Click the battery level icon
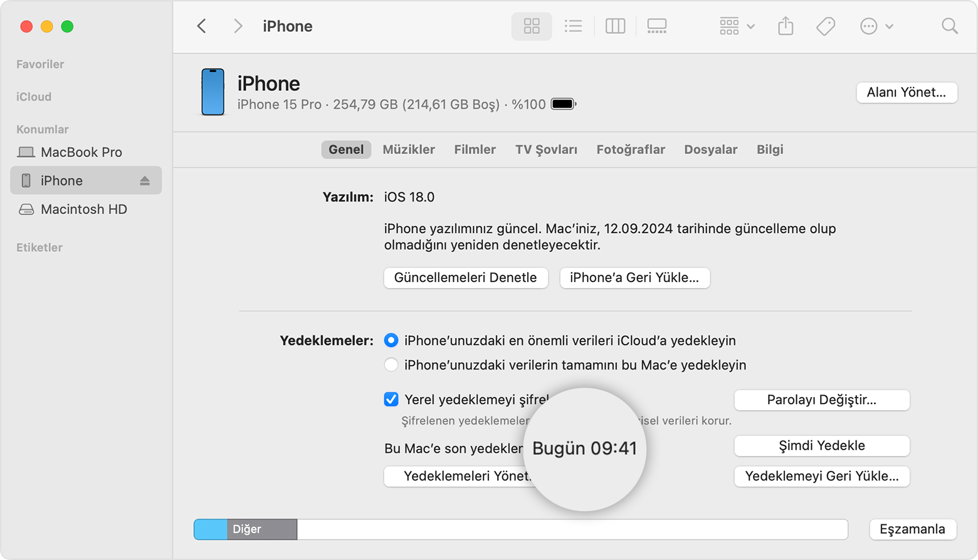Image resolution: width=978 pixels, height=560 pixels. point(563,104)
